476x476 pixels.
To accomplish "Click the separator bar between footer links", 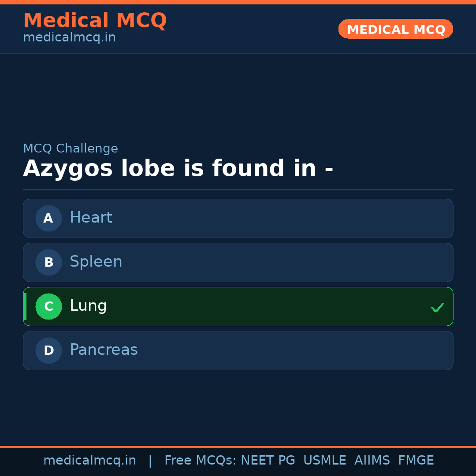I will coord(150,460).
